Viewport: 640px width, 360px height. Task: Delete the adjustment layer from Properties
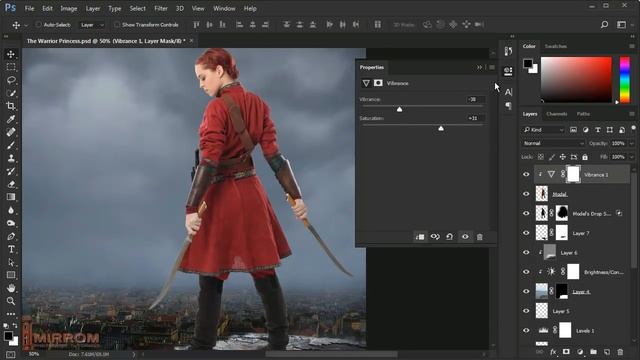480,237
